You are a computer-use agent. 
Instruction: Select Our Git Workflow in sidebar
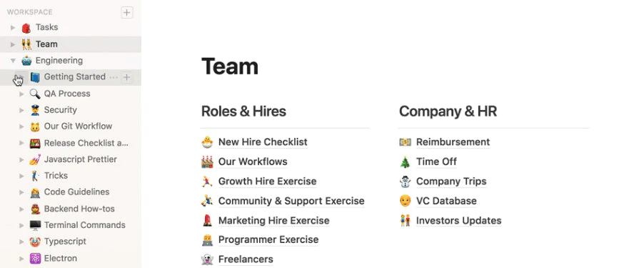[78, 126]
